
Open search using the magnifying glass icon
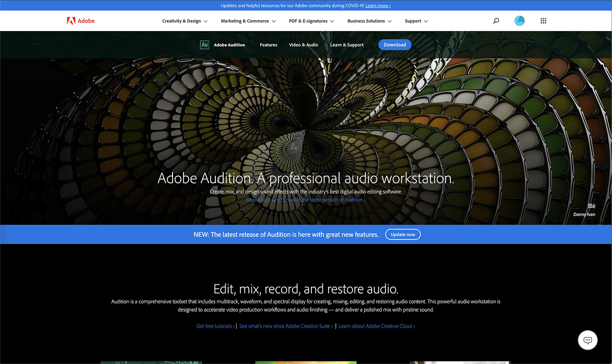(495, 20)
